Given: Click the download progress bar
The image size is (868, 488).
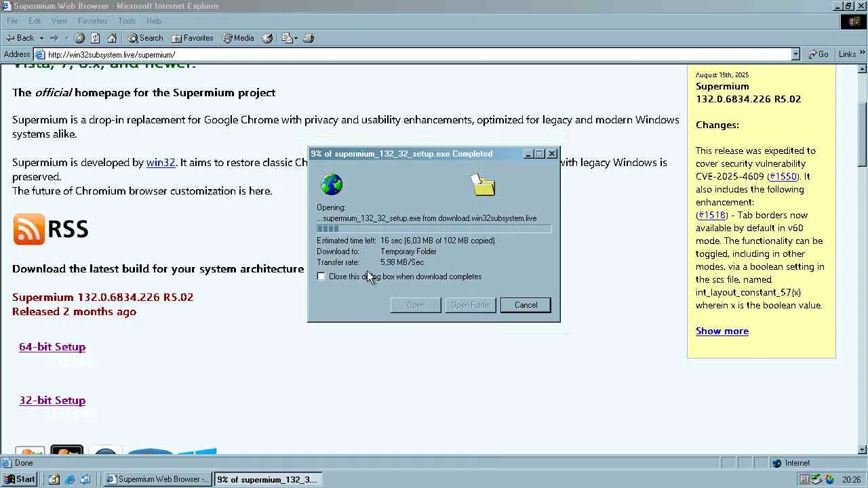Looking at the screenshot, I should click(434, 229).
